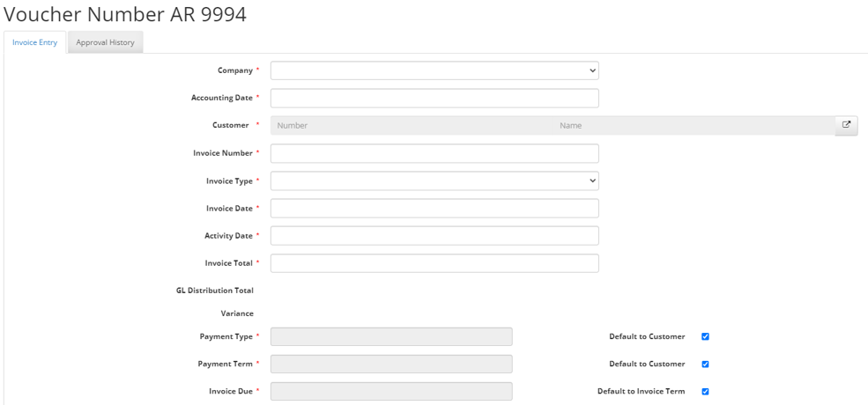Focus the Invoice Number text box

[x=434, y=153]
